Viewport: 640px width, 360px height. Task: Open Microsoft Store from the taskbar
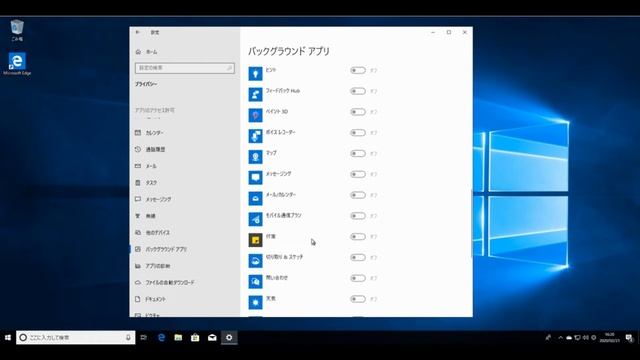195,338
